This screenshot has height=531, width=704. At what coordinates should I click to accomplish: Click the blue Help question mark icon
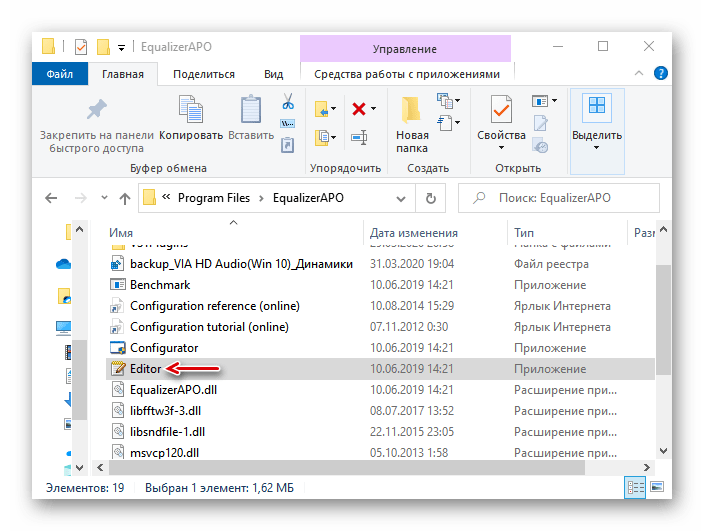click(660, 73)
